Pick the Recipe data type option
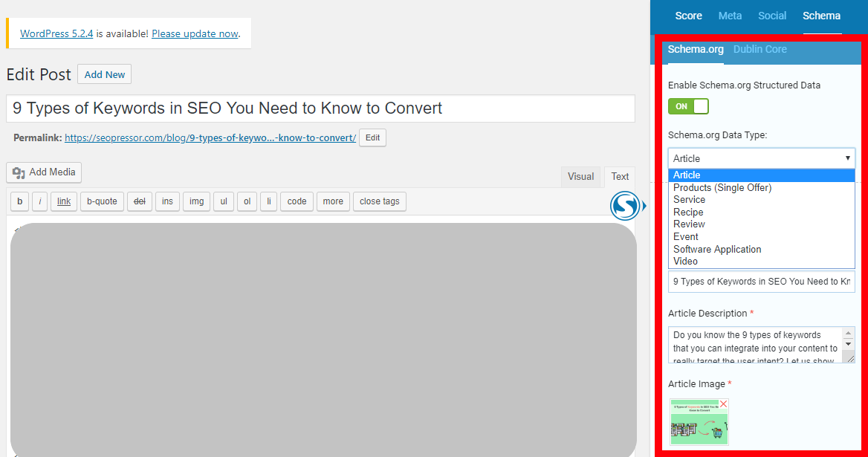 [x=761, y=212]
